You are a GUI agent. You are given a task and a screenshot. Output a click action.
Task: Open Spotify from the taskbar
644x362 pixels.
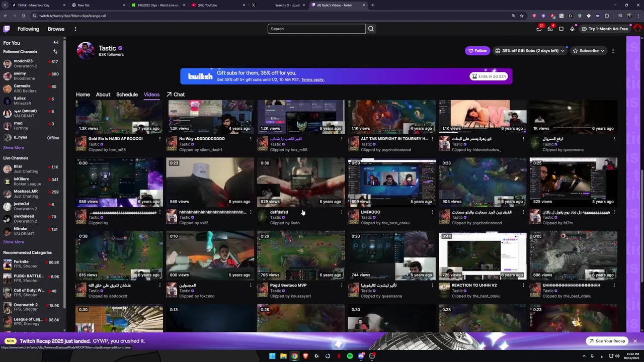(350, 356)
